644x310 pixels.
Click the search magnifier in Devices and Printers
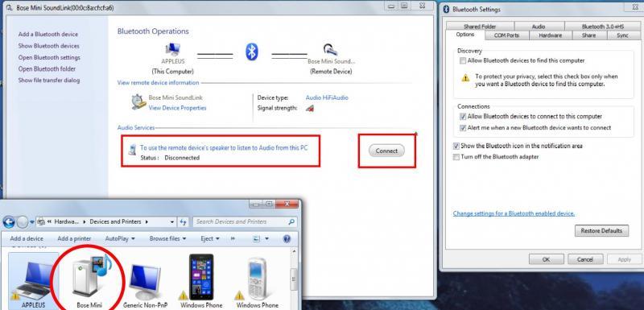(291, 221)
